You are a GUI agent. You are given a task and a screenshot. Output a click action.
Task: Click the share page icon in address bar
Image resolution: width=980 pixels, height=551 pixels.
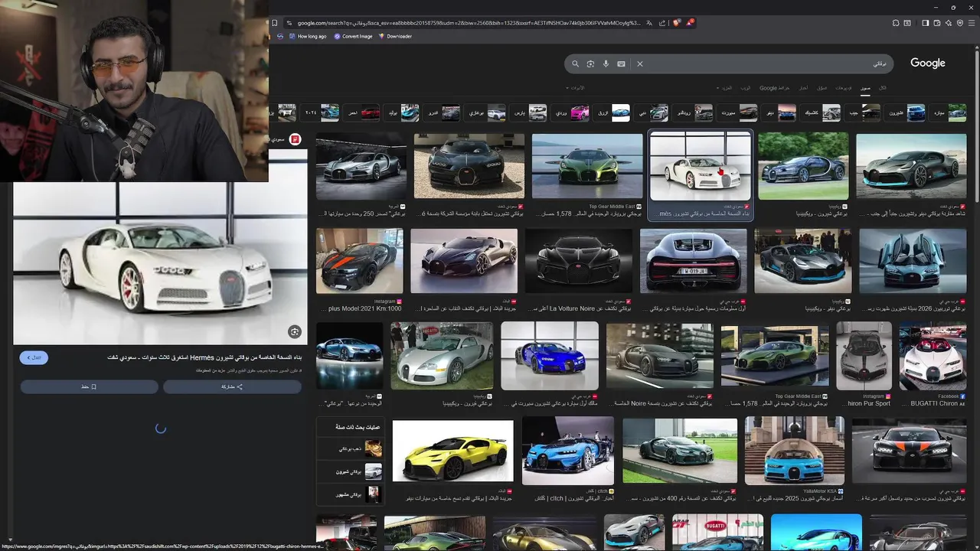point(661,23)
